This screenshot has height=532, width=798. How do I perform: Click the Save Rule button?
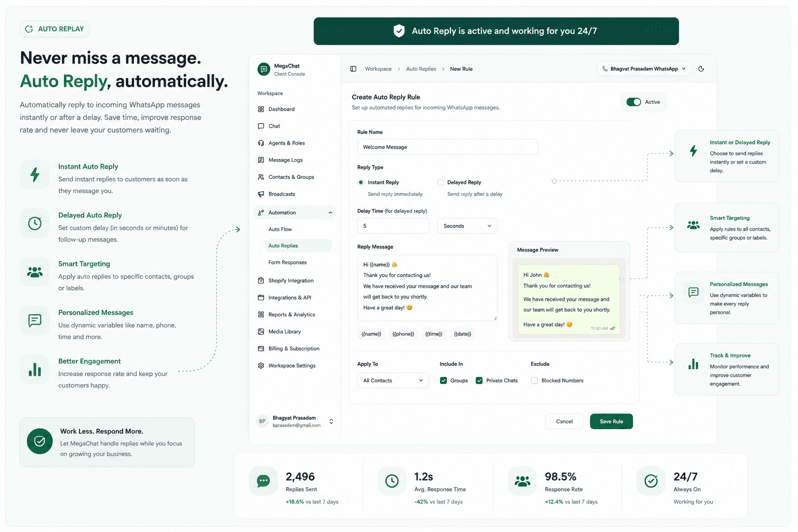611,421
